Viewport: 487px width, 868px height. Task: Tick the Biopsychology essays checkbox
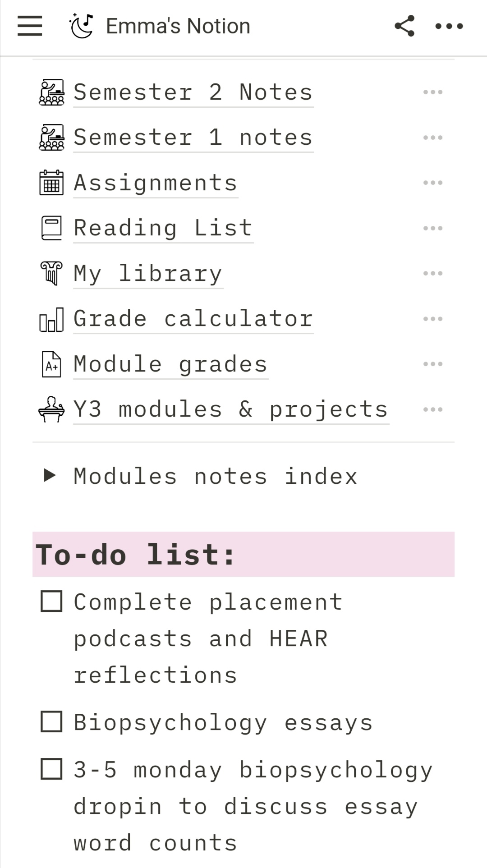[x=51, y=722]
